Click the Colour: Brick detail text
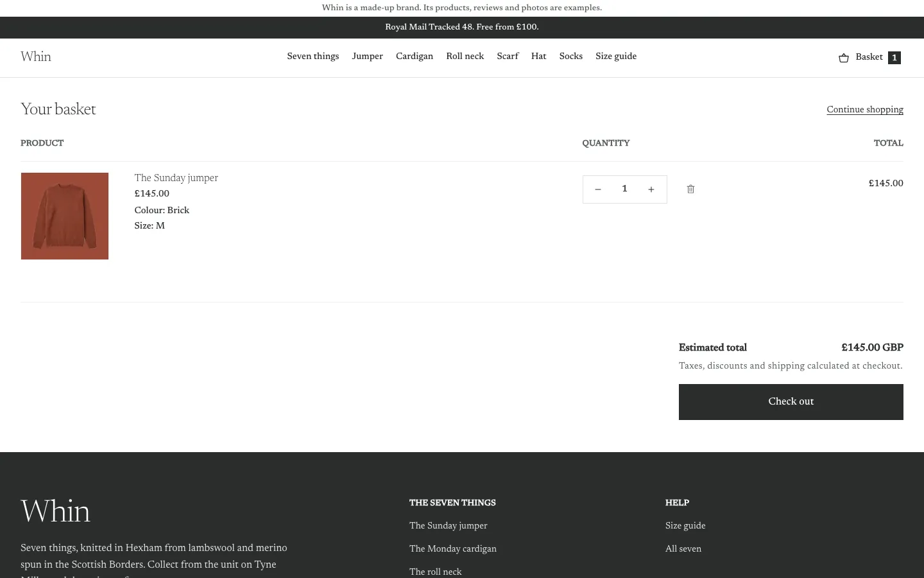This screenshot has height=578, width=924. click(162, 210)
